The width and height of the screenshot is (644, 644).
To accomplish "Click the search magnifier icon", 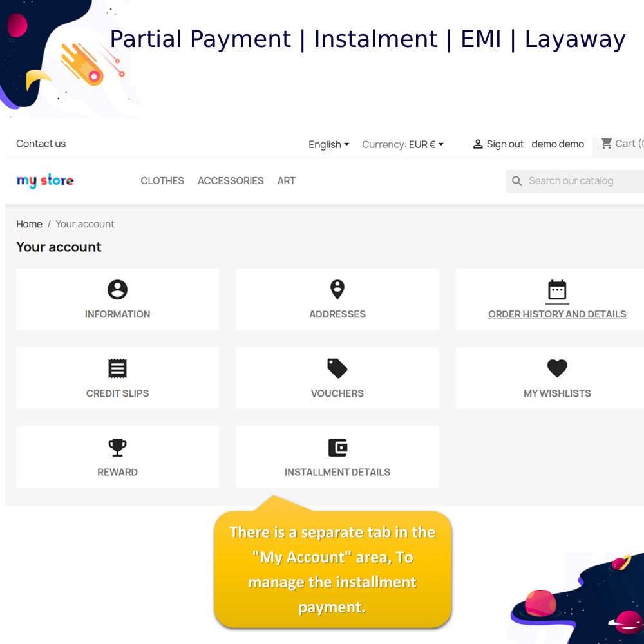I will (x=516, y=181).
